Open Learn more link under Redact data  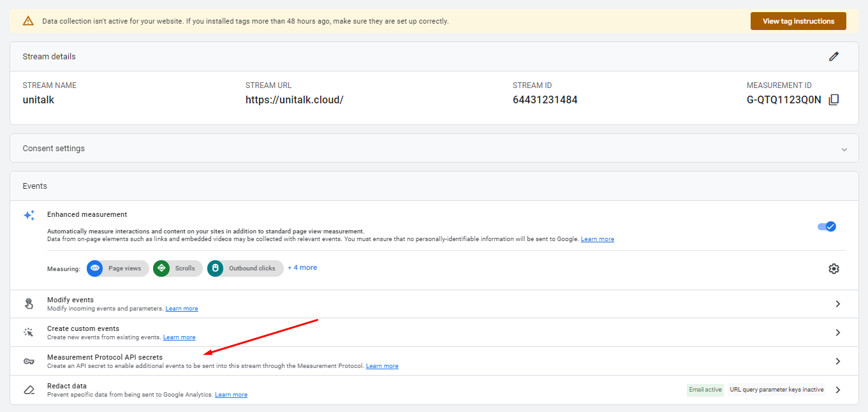click(231, 395)
